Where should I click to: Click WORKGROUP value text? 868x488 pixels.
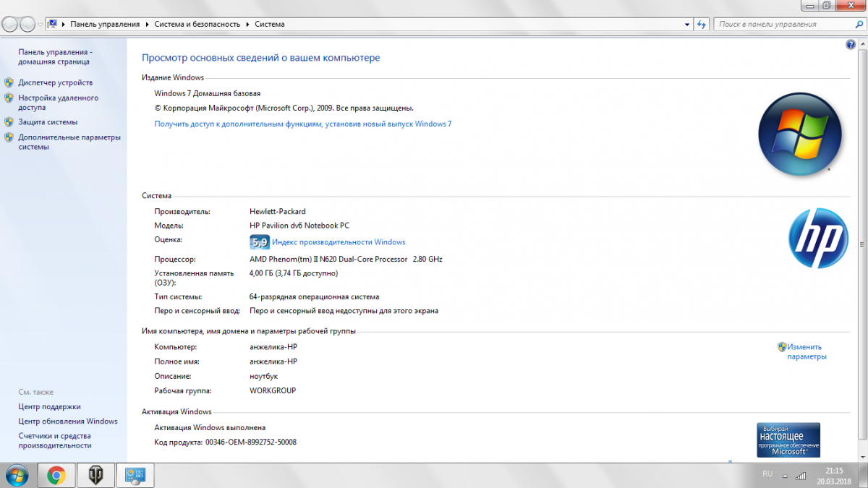[273, 390]
